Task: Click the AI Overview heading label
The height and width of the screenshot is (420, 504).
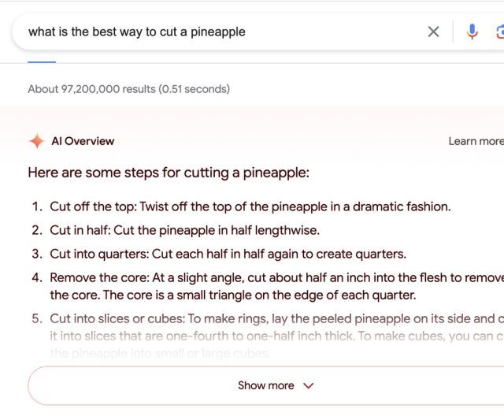Action: point(83,141)
